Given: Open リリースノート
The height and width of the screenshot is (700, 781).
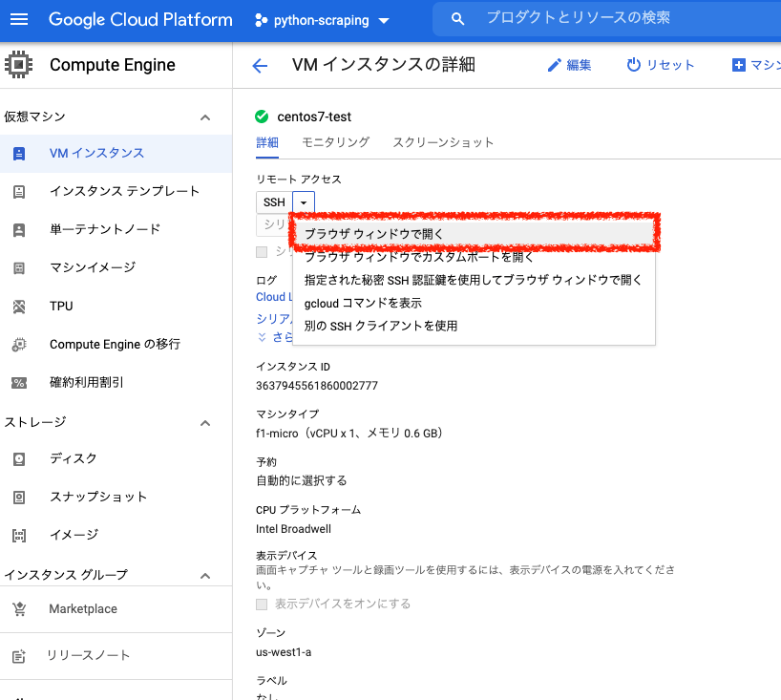Looking at the screenshot, I should [88, 655].
